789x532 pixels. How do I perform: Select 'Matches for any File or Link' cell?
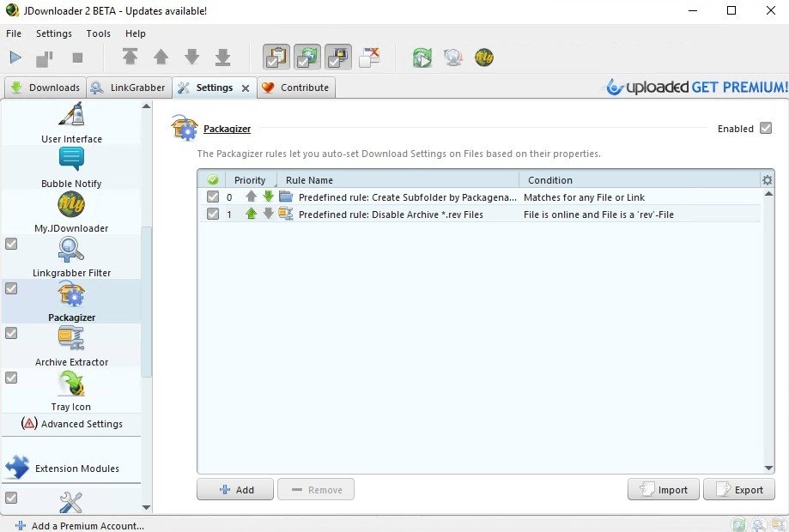pyautogui.click(x=584, y=197)
